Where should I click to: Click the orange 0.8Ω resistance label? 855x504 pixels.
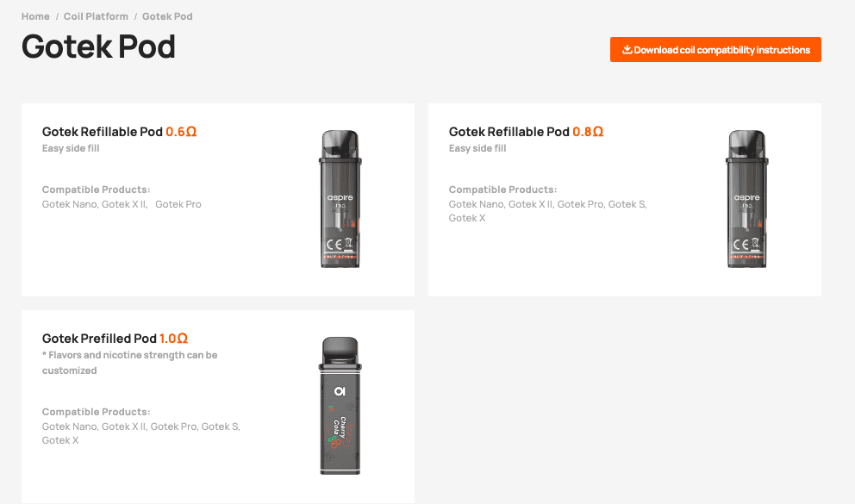[x=588, y=132]
